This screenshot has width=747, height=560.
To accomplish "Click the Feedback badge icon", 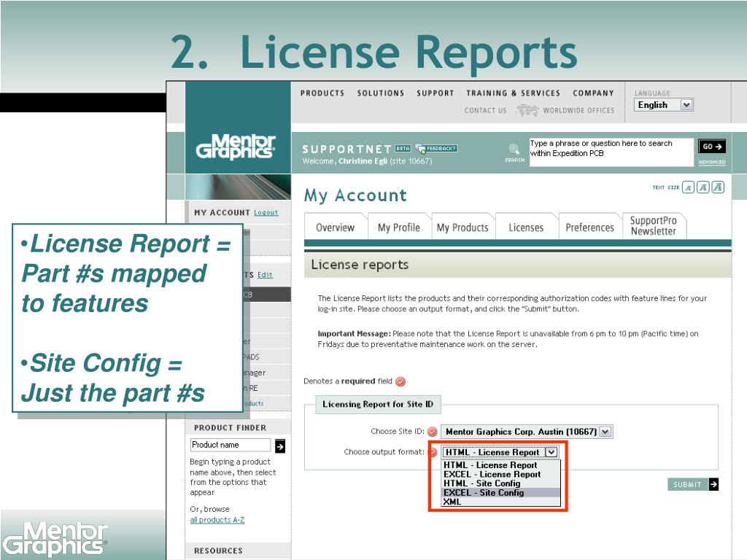I will [436, 149].
